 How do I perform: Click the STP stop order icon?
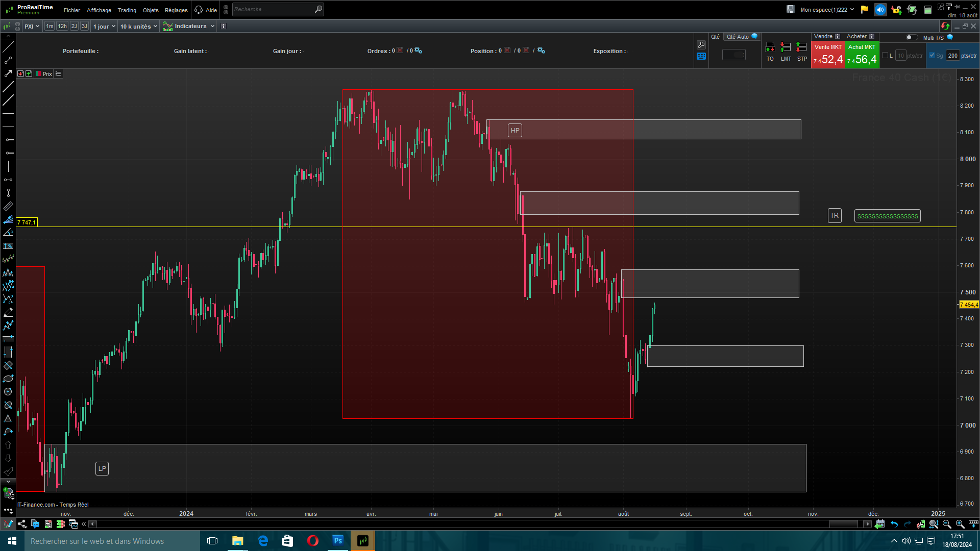pos(802,47)
